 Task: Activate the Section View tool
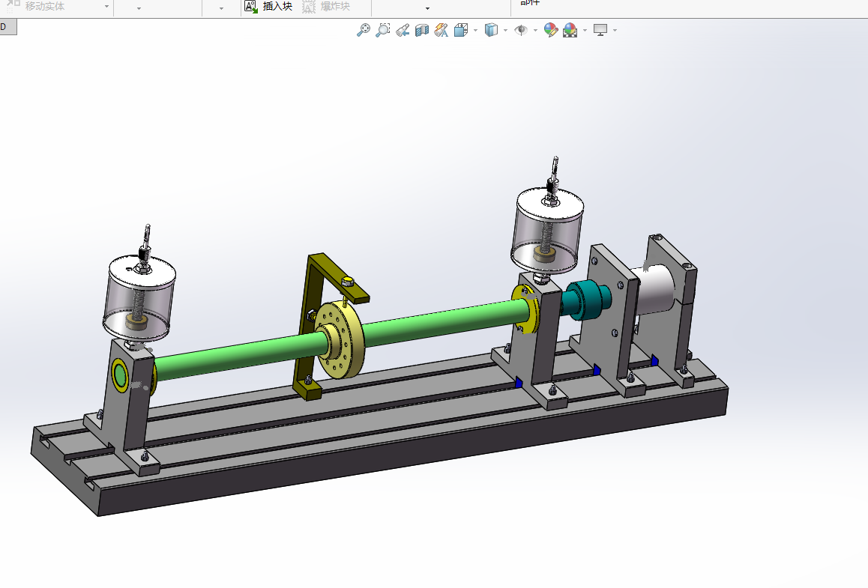click(x=422, y=30)
